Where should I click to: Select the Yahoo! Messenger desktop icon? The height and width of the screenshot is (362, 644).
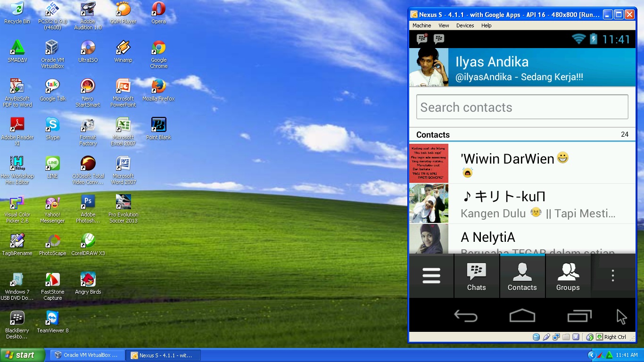tap(52, 209)
